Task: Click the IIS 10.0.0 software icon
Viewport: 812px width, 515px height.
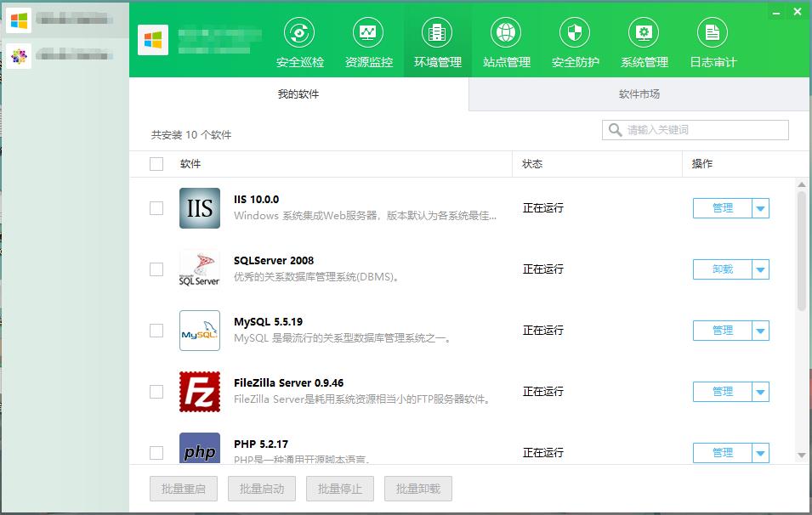Action: click(199, 207)
